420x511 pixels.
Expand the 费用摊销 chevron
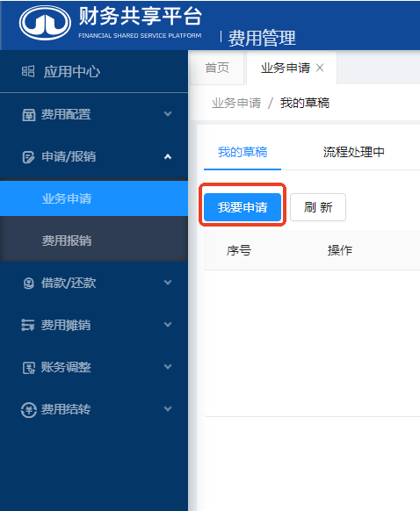(x=168, y=324)
